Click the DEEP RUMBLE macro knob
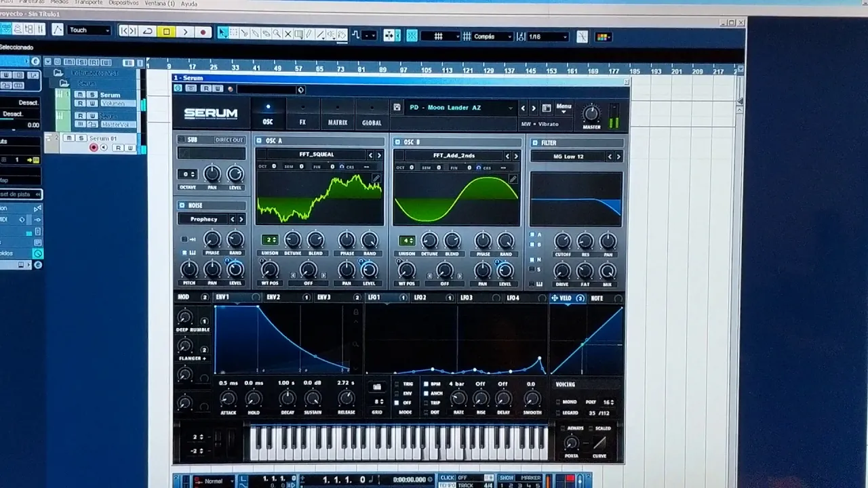This screenshot has width=868, height=488. [184, 317]
